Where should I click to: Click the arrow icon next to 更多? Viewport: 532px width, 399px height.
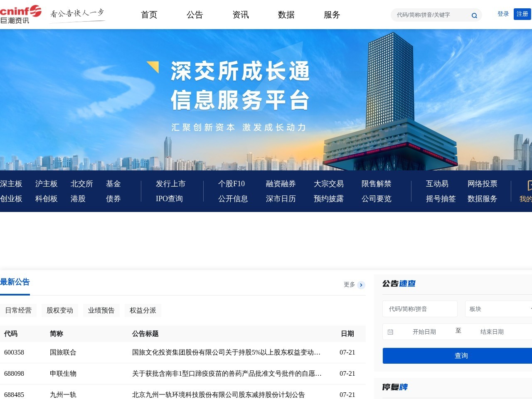361,285
